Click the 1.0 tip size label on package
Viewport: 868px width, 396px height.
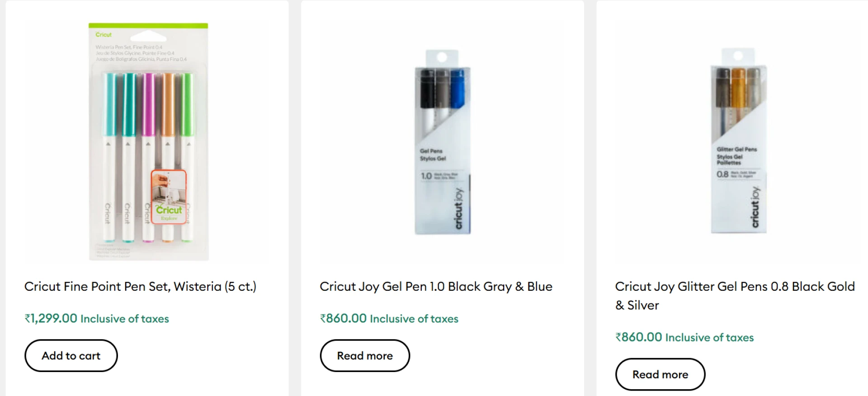[x=426, y=176]
